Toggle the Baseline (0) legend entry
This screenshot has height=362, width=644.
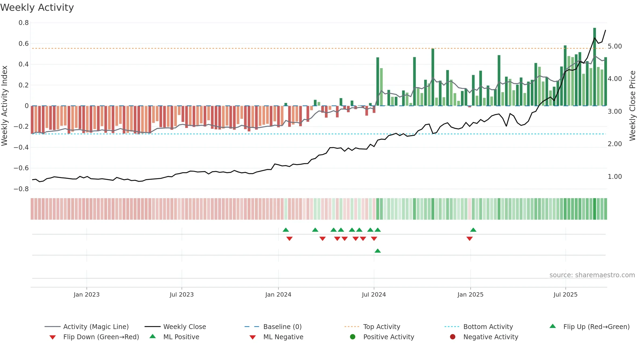273,327
